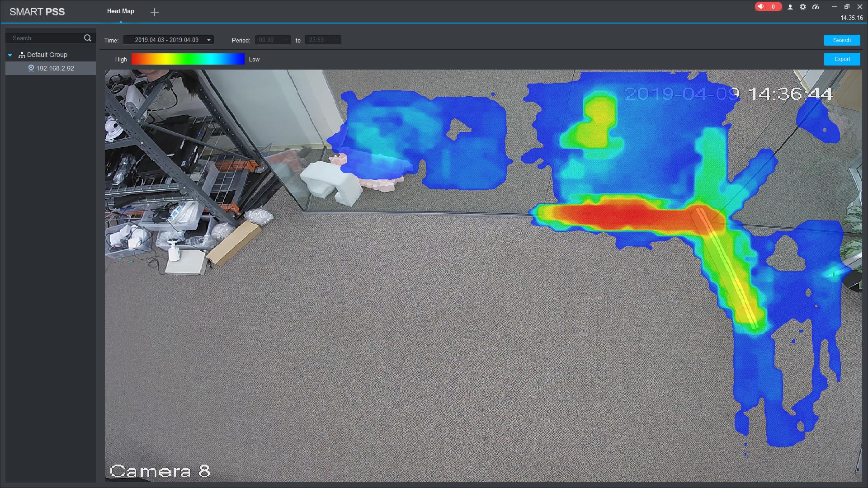Restore down the SmartPSS window
This screenshot has width=868, height=488.
(847, 7)
